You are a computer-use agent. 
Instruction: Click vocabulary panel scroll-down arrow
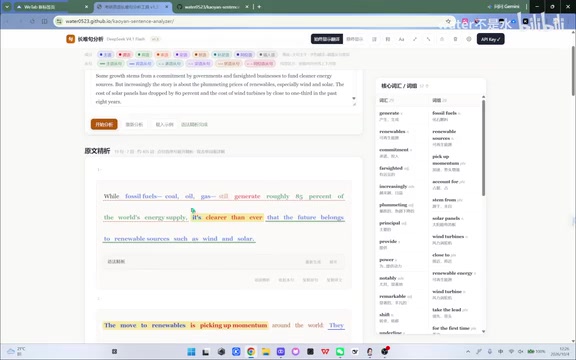tap(483, 331)
